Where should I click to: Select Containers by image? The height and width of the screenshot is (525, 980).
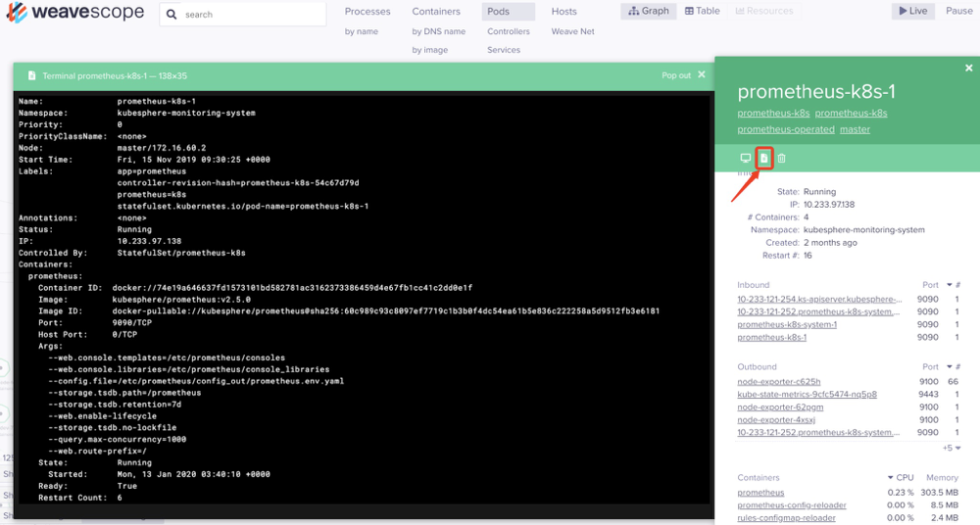(429, 50)
